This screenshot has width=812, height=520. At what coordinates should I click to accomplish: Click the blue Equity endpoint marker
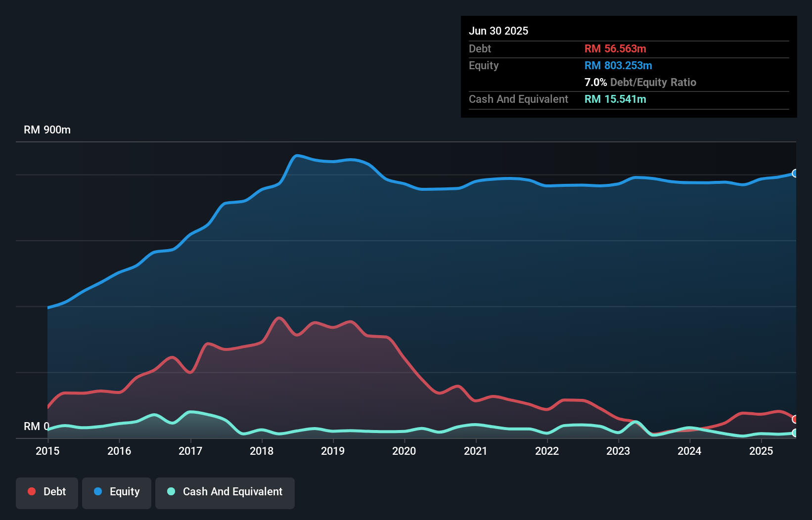click(x=795, y=173)
